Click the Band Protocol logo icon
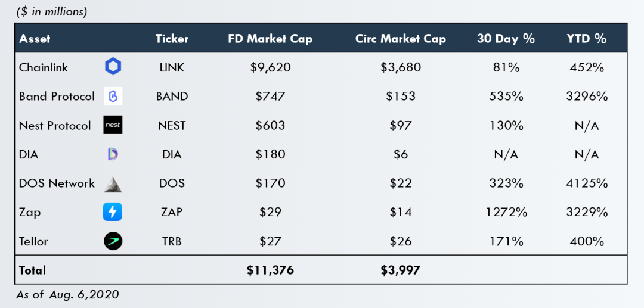The height and width of the screenshot is (308, 644). (113, 97)
